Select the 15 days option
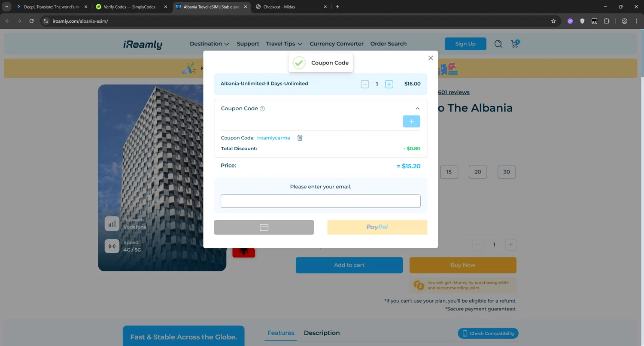Image resolution: width=644 pixels, height=346 pixels. point(449,172)
